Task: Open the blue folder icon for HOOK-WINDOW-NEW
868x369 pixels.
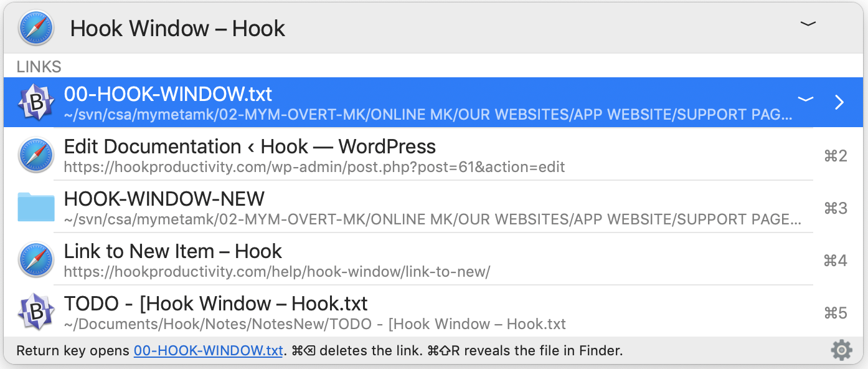Action: [35, 207]
